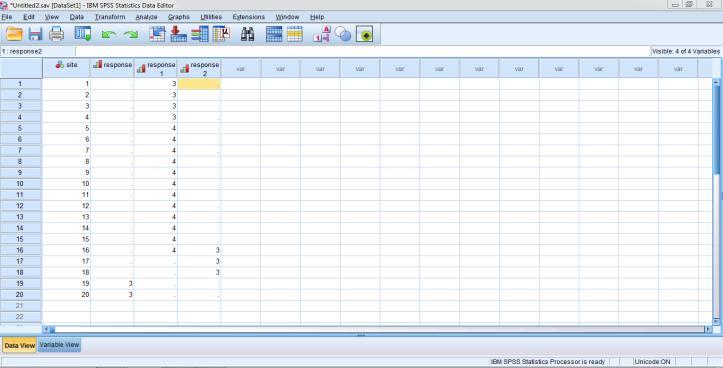Click the cell editor input bar

click(x=362, y=52)
